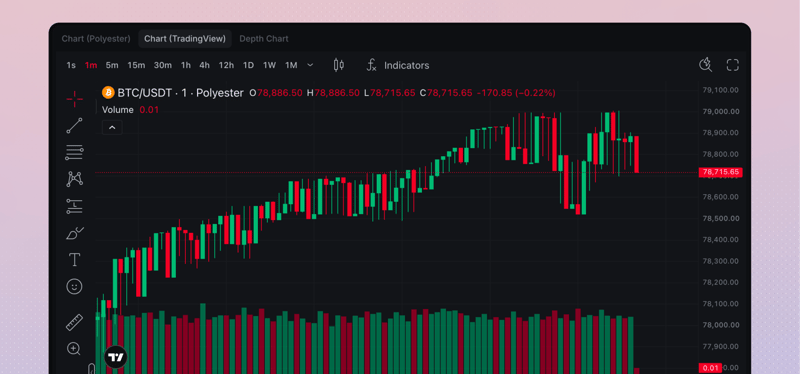Open the Depth Chart tab
800x374 pixels.
264,39
